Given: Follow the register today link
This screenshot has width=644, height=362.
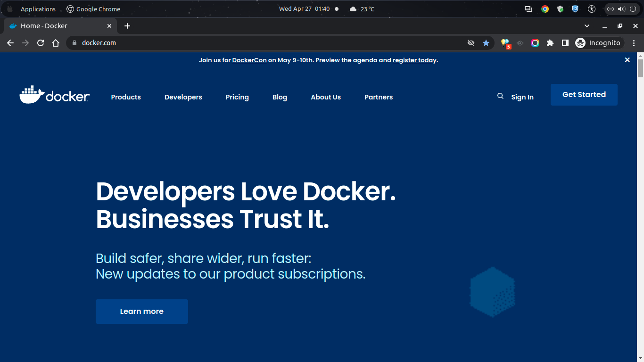Looking at the screenshot, I should 414,60.
